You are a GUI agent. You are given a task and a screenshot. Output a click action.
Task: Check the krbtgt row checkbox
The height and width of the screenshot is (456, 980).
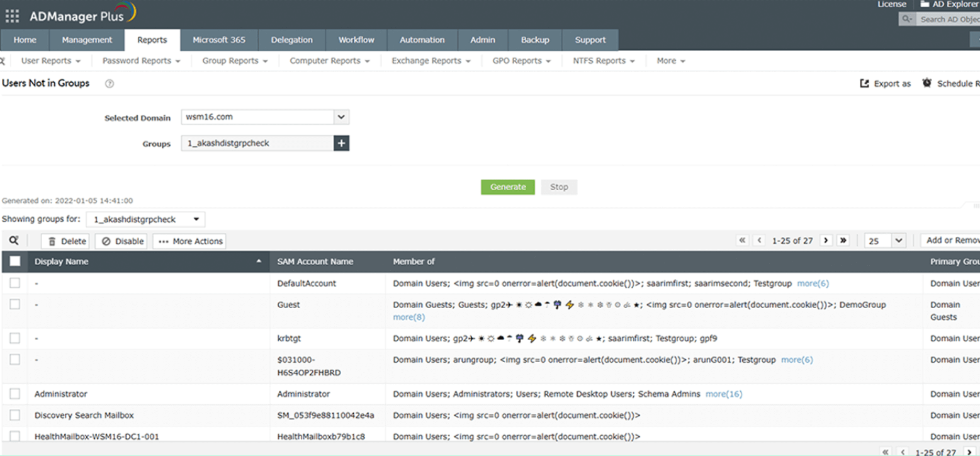[15, 339]
